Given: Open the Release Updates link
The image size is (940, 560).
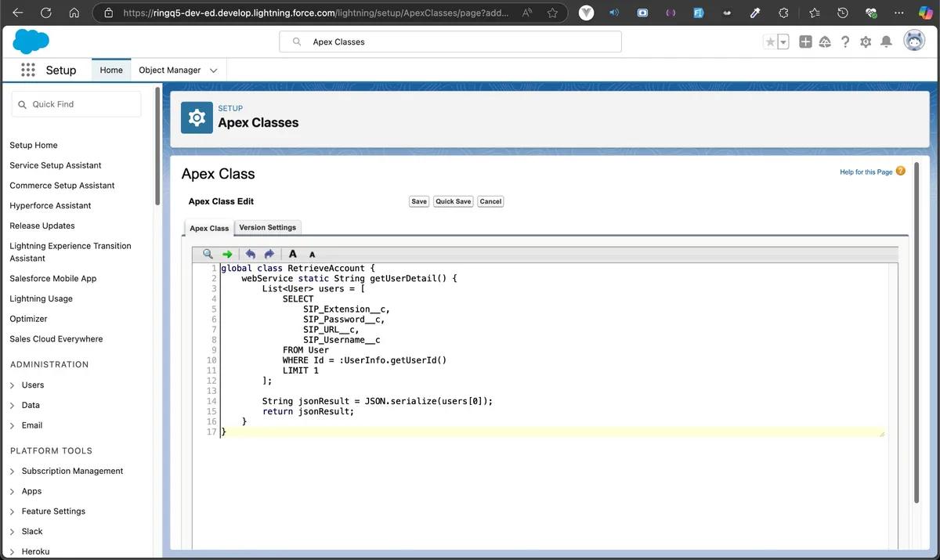Looking at the screenshot, I should coord(42,226).
